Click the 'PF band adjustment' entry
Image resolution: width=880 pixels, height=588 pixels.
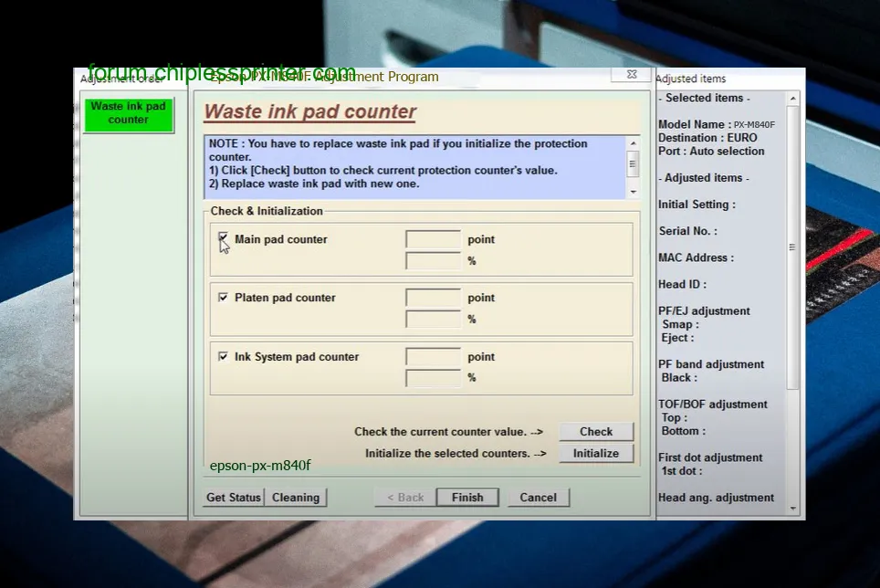[x=711, y=364]
